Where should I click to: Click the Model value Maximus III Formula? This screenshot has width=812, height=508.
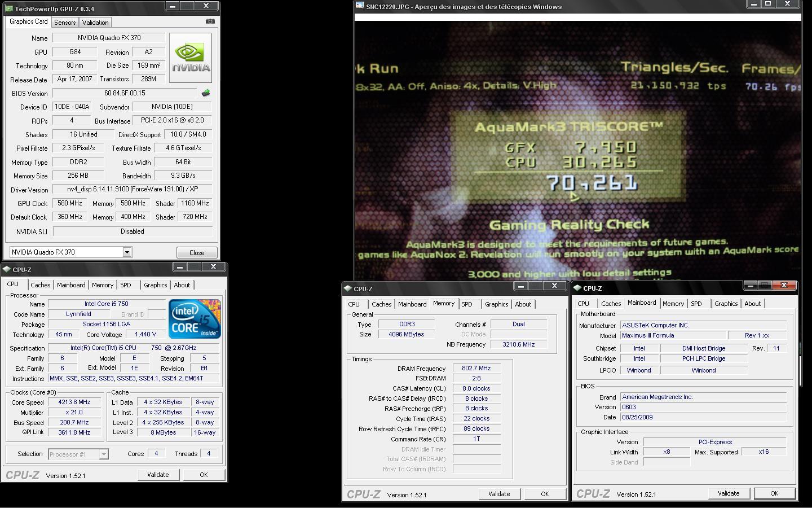coord(674,335)
